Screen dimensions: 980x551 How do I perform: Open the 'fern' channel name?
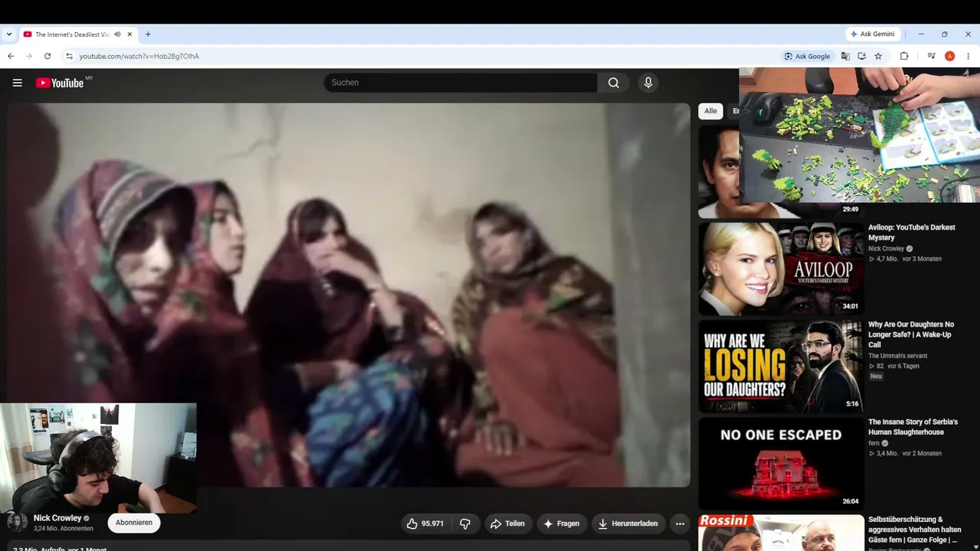874,443
